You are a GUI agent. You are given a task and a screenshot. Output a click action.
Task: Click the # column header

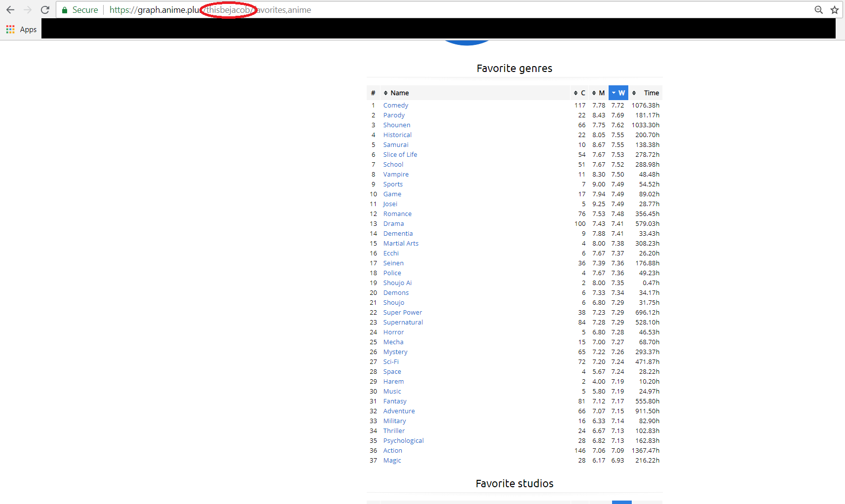point(373,93)
